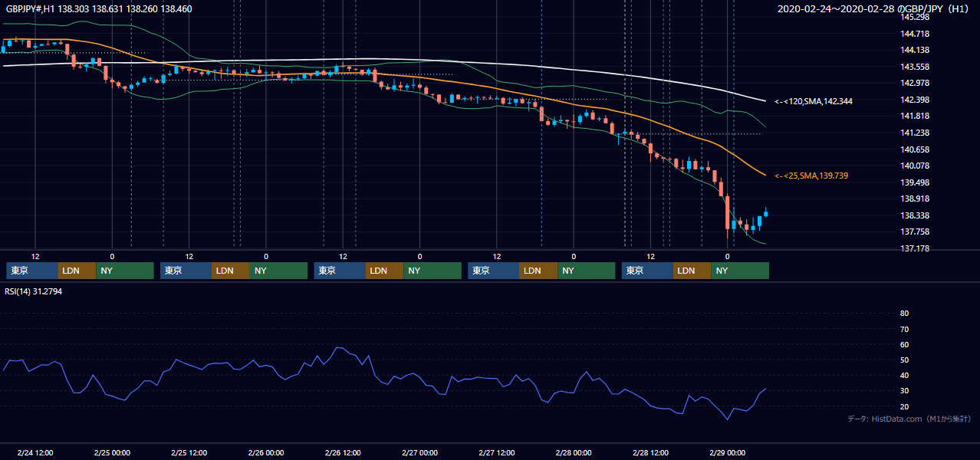Click price axis value 139.498
Viewport: 980px width, 460px height.
point(915,182)
